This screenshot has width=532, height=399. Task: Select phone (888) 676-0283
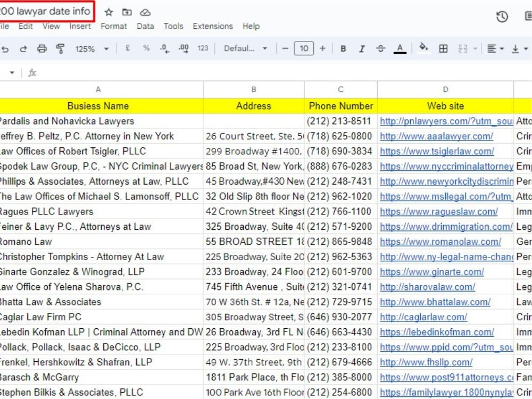[x=340, y=166]
